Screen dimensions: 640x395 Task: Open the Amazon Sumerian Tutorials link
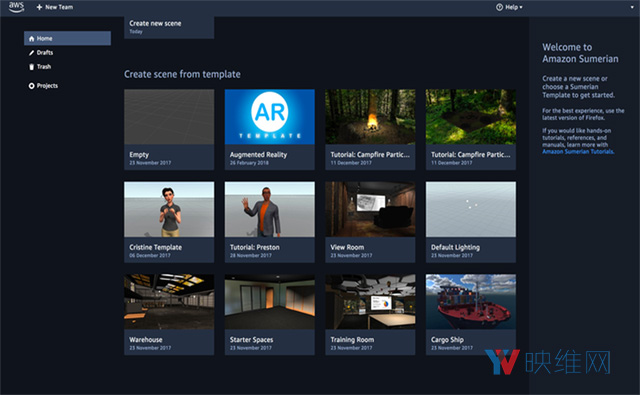click(578, 151)
